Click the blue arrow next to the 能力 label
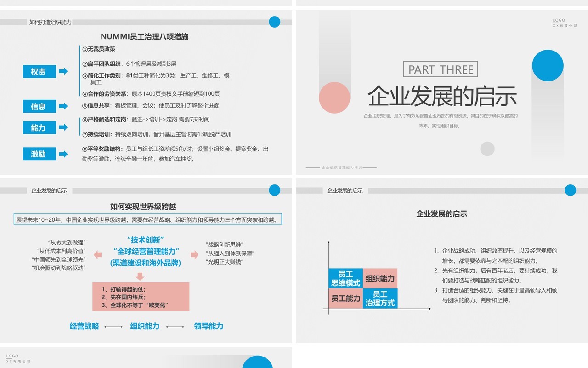Screen dimensions: 588x368 click(x=63, y=127)
